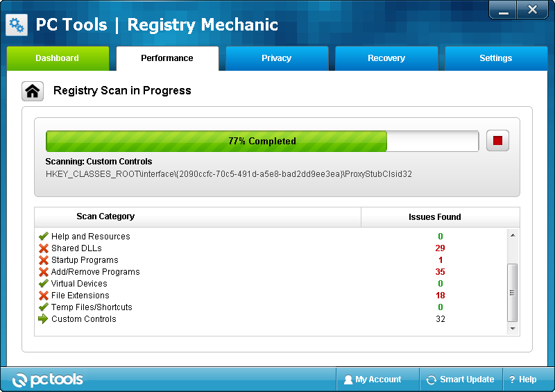Click the 77% Completed progress bar
The image size is (555, 392).
tap(262, 141)
